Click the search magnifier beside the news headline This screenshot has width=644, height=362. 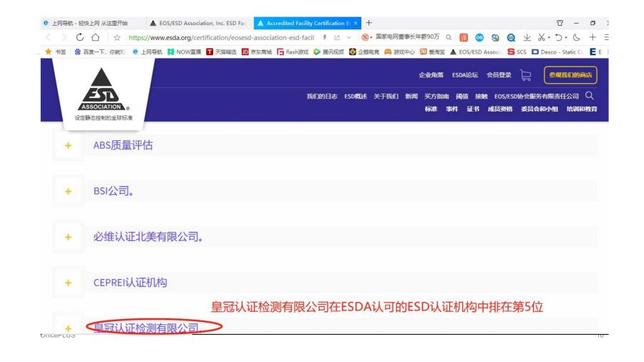pyautogui.click(x=449, y=37)
